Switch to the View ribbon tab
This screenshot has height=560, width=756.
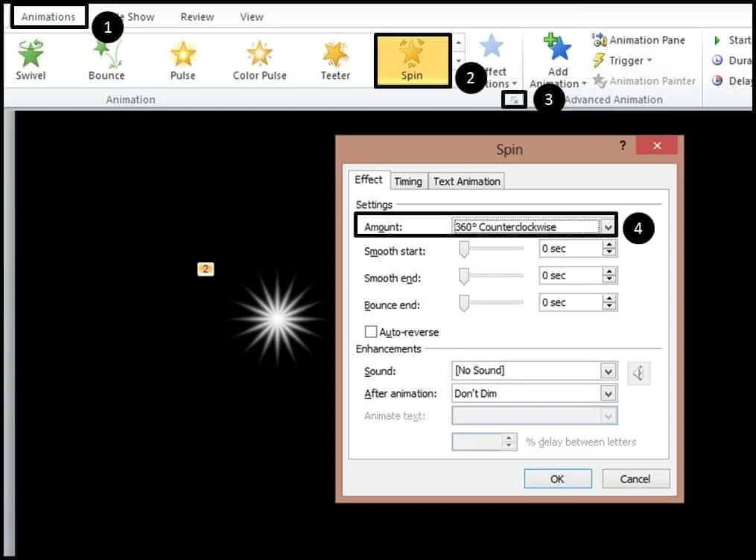252,17
